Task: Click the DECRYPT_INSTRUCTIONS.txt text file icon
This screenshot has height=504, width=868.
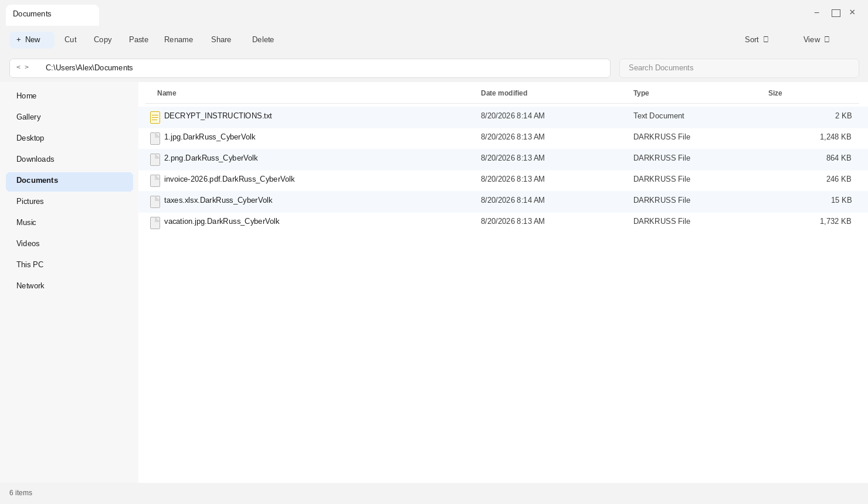Action: point(155,117)
